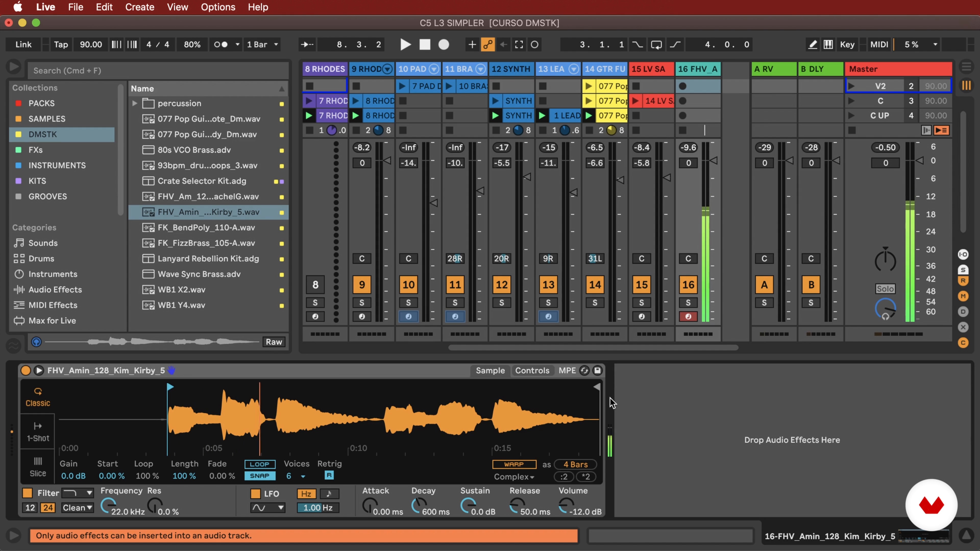Halve warp length with :2 button
980x551 pixels.
(564, 477)
